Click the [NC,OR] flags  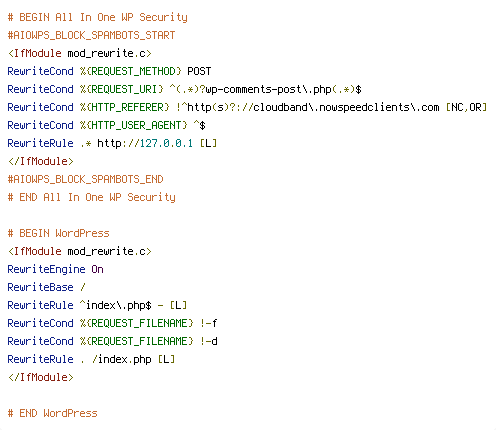coord(466,107)
